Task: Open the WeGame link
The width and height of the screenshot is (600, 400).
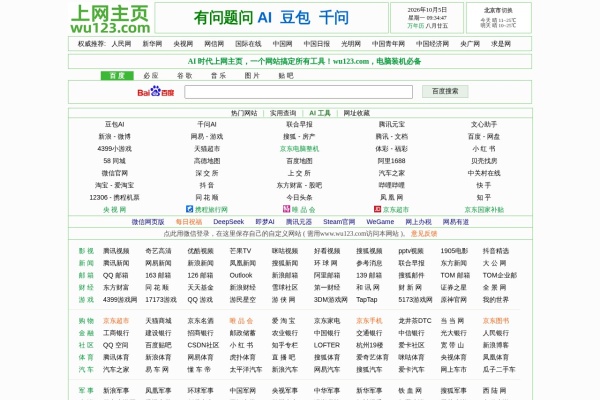Action: 380,222
